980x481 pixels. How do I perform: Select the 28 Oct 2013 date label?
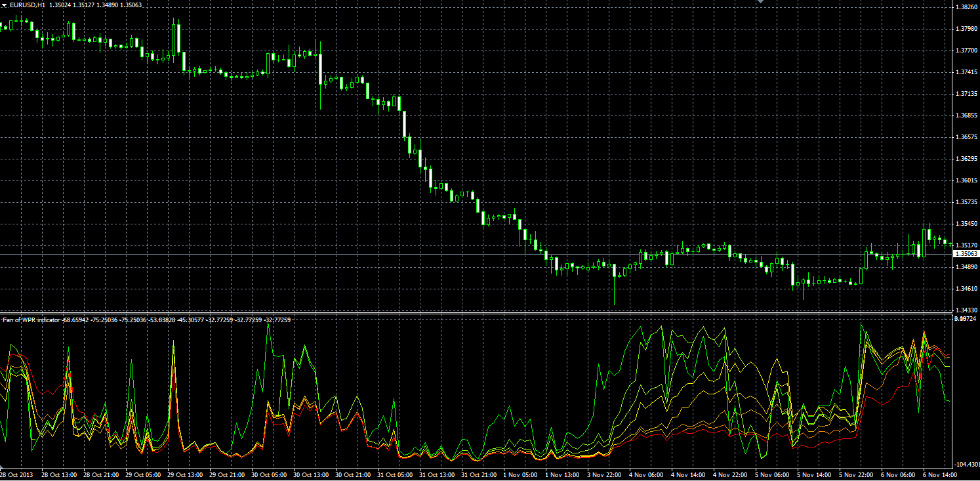(16, 475)
